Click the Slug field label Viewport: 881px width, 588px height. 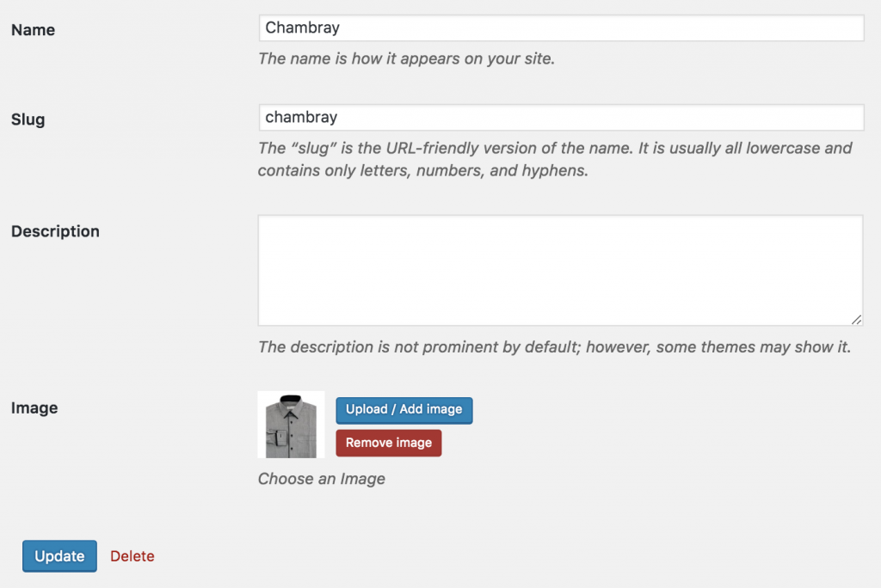[x=28, y=119]
